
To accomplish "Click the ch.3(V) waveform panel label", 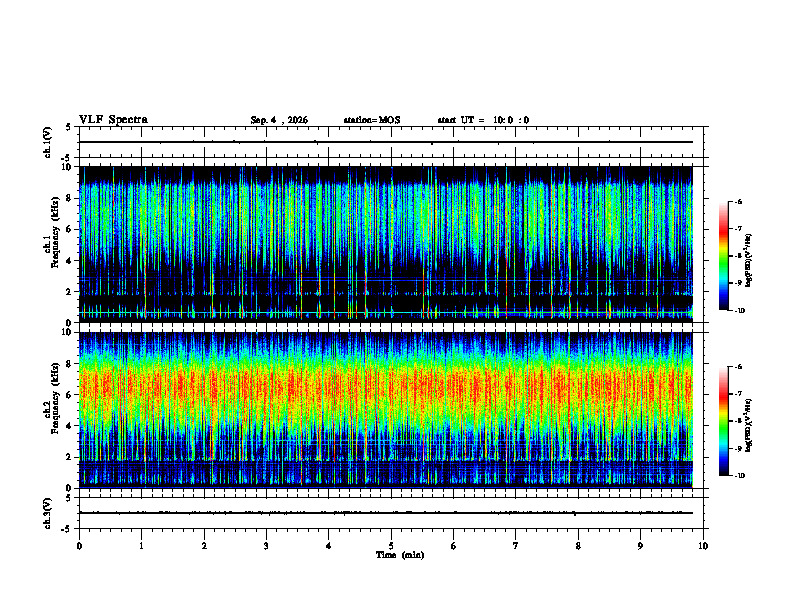I will click(x=48, y=514).
